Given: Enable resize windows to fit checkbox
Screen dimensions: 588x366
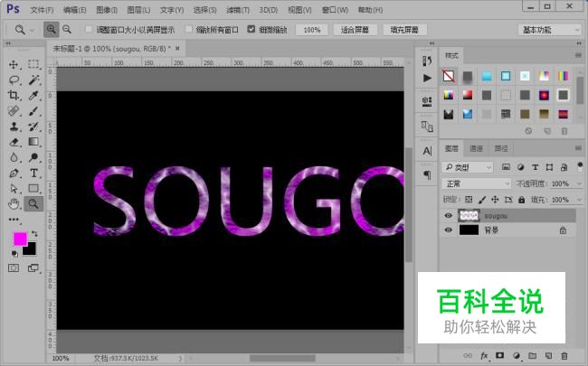Looking at the screenshot, I should 89,29.
